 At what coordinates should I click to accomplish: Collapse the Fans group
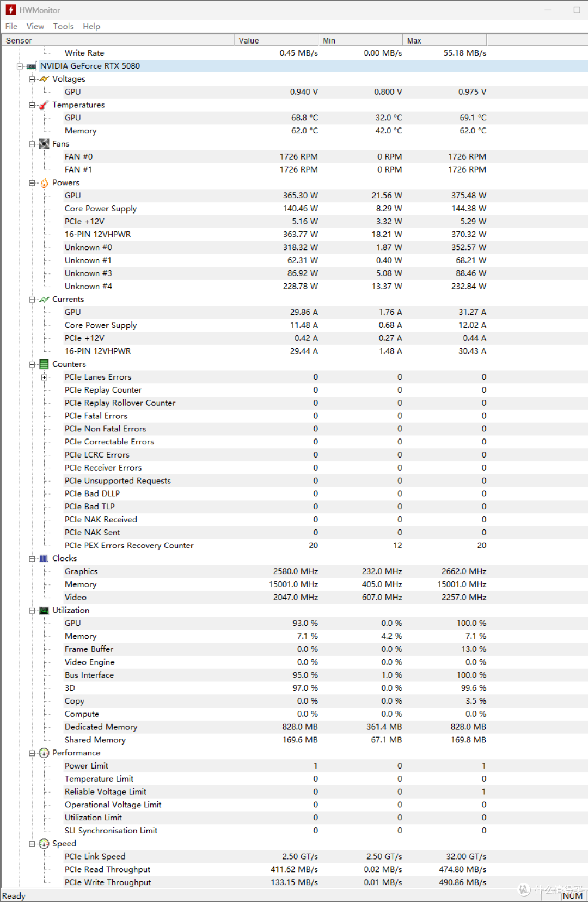[x=32, y=144]
